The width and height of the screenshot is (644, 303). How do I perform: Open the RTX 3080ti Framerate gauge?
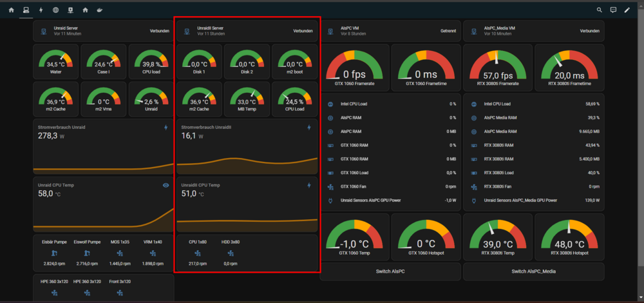coord(498,68)
